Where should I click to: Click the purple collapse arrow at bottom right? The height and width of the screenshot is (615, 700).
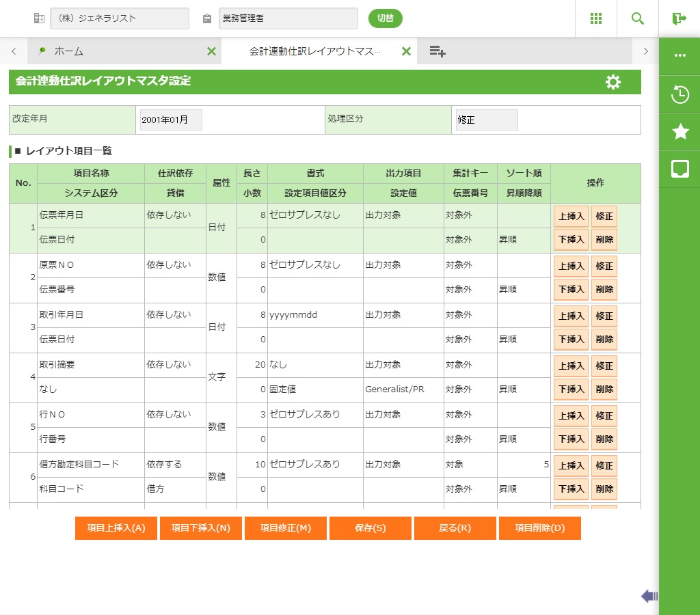649,597
